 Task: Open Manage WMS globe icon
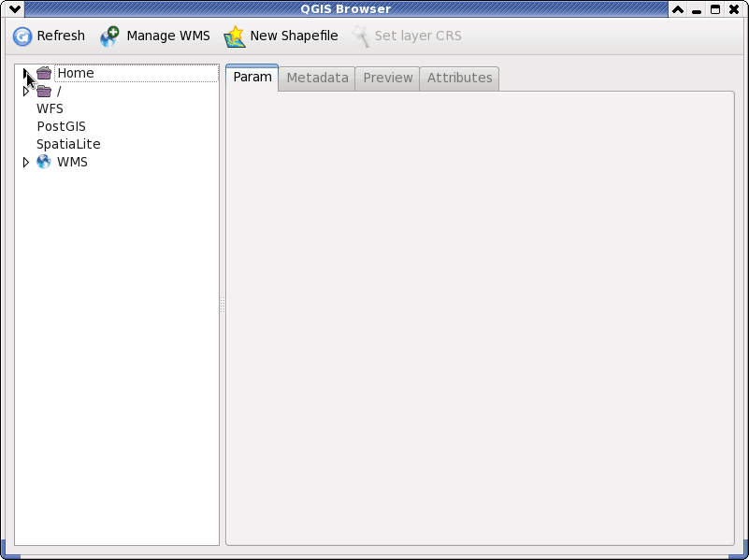[x=109, y=36]
